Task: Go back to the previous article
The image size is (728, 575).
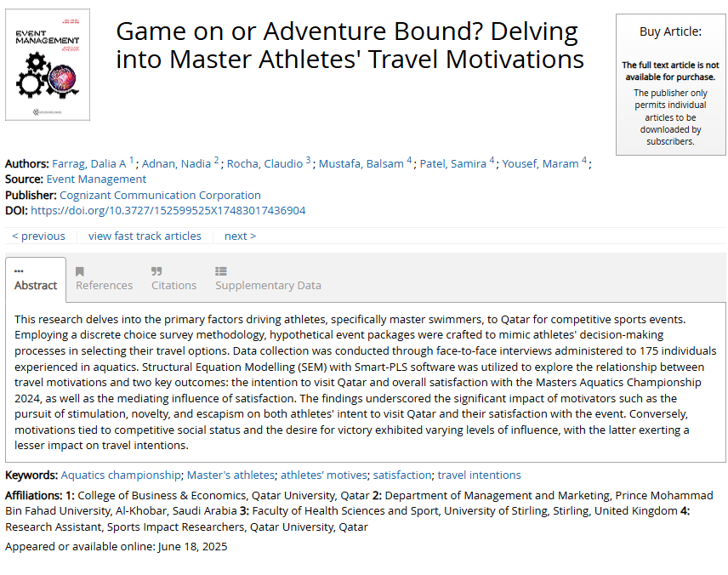Action: click(37, 236)
